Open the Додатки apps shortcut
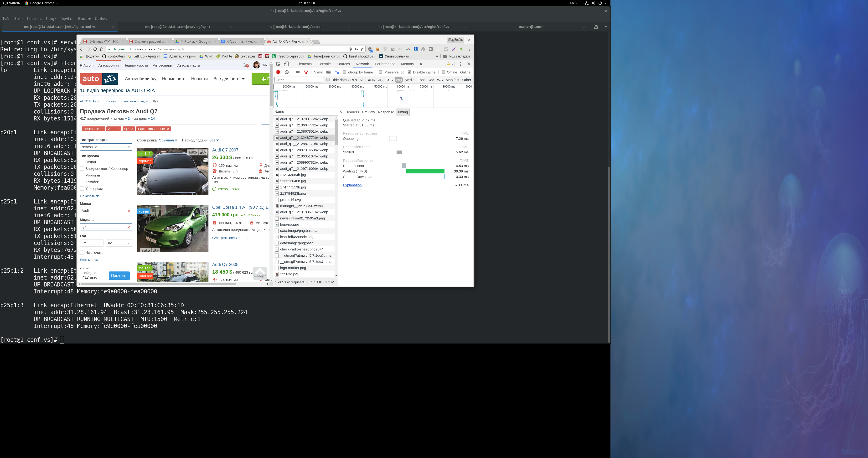 pyautogui.click(x=90, y=56)
